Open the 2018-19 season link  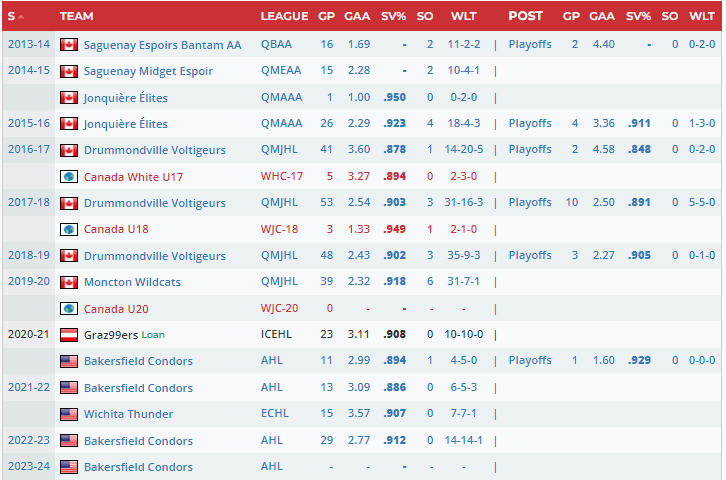[29, 256]
